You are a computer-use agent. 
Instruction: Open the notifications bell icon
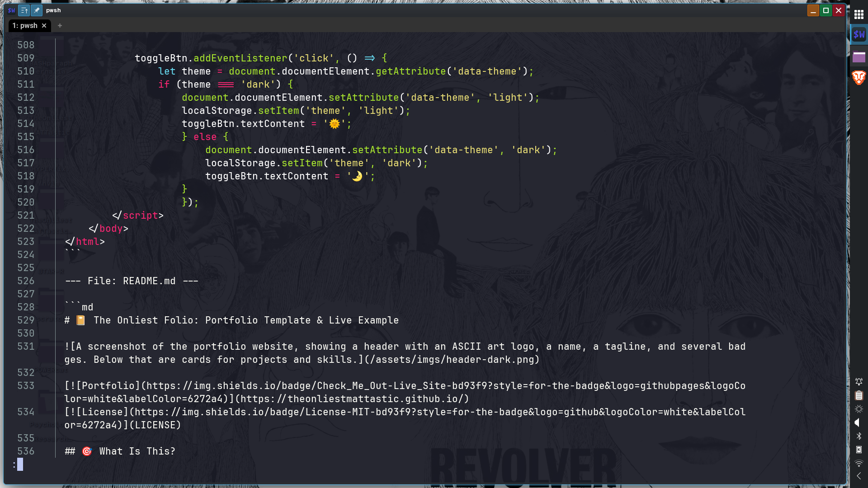coord(859,381)
